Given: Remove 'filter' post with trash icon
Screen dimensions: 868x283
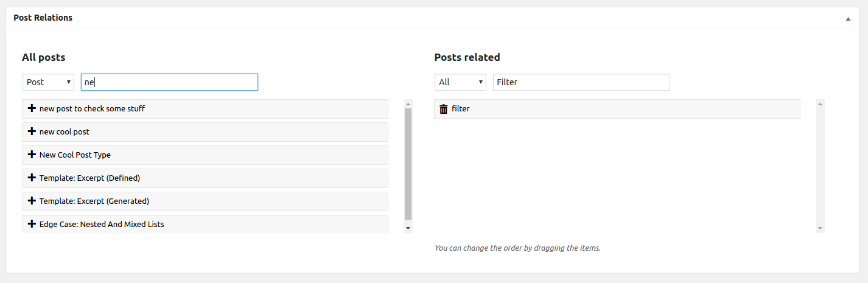Looking at the screenshot, I should tap(444, 109).
